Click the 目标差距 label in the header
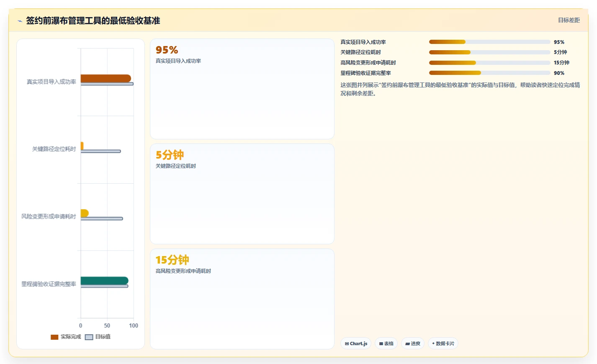Screen dimensions: 597x364 pos(569,20)
